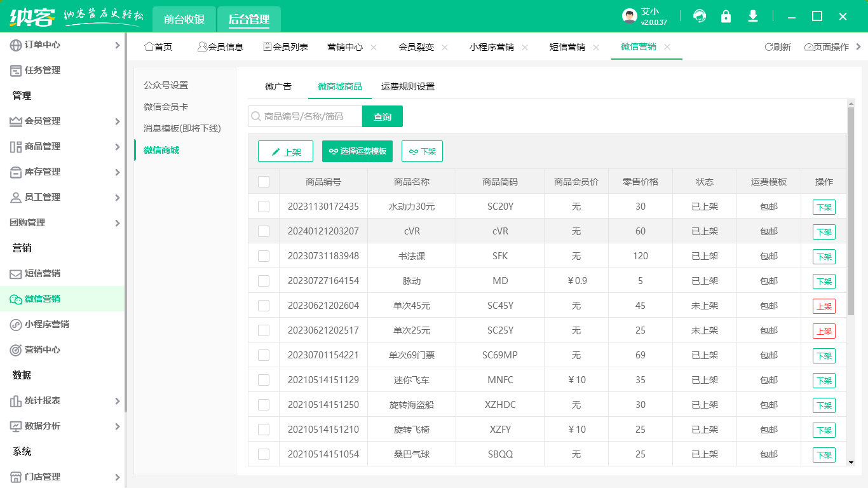
Task: Check the box for 旋转海盗船 row
Action: click(264, 405)
